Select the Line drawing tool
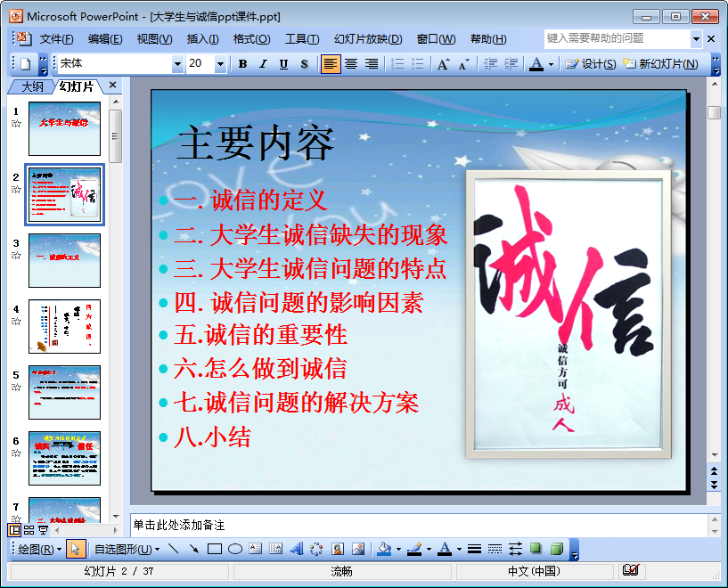This screenshot has width=728, height=588. pyautogui.click(x=173, y=550)
